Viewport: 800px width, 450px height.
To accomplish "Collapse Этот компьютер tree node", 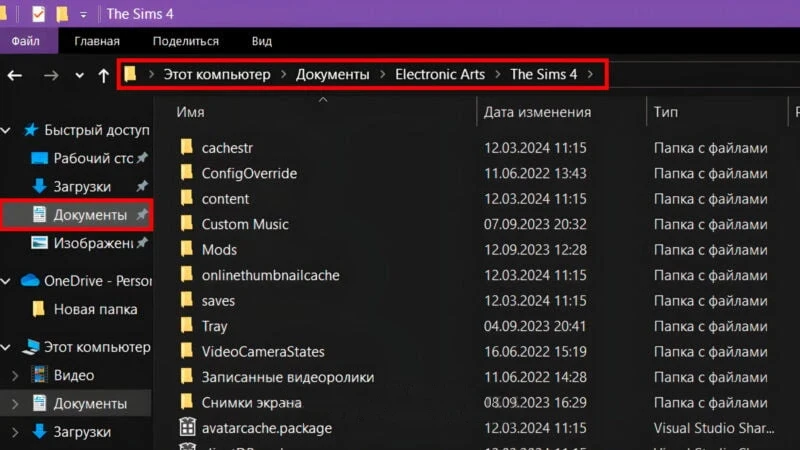I will [x=6, y=348].
